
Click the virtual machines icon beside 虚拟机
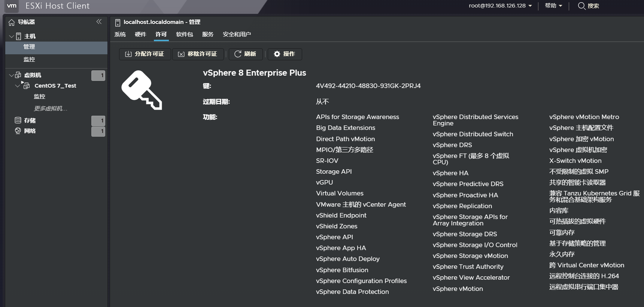[18, 75]
